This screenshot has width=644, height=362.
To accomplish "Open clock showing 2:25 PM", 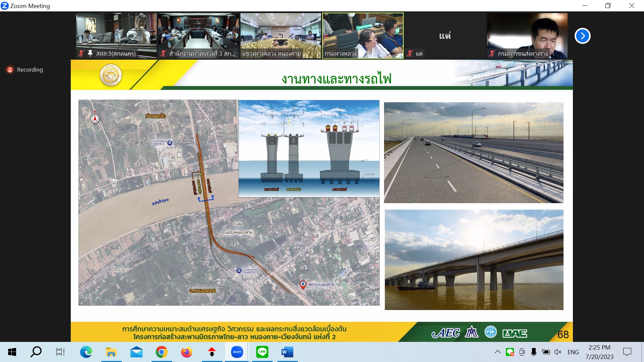I will pos(599,352).
